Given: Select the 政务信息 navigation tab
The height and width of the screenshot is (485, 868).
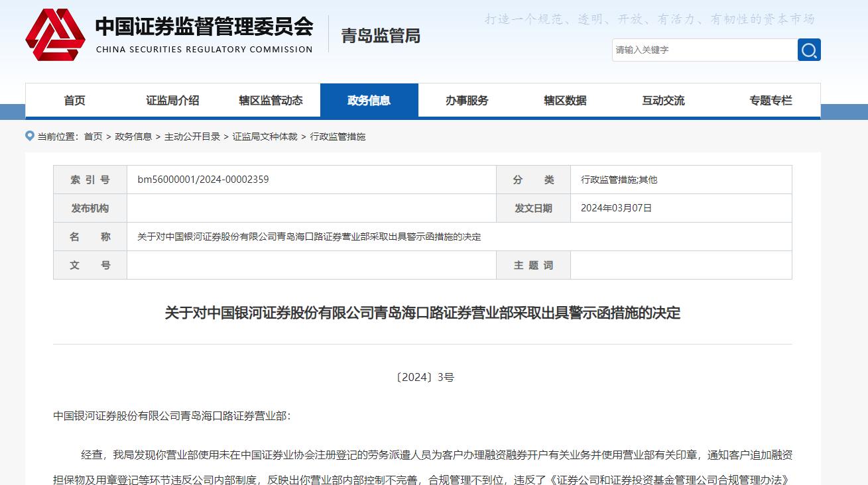Looking at the screenshot, I should click(369, 101).
